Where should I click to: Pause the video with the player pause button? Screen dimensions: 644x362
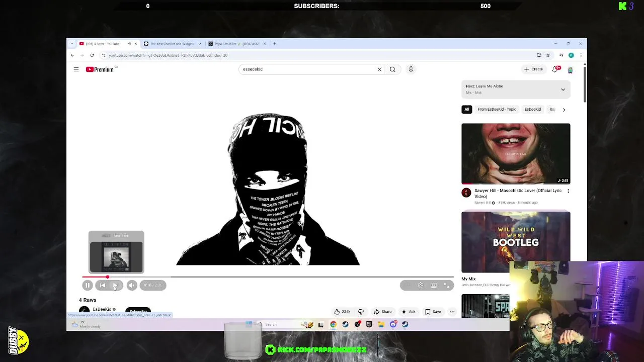88,286
